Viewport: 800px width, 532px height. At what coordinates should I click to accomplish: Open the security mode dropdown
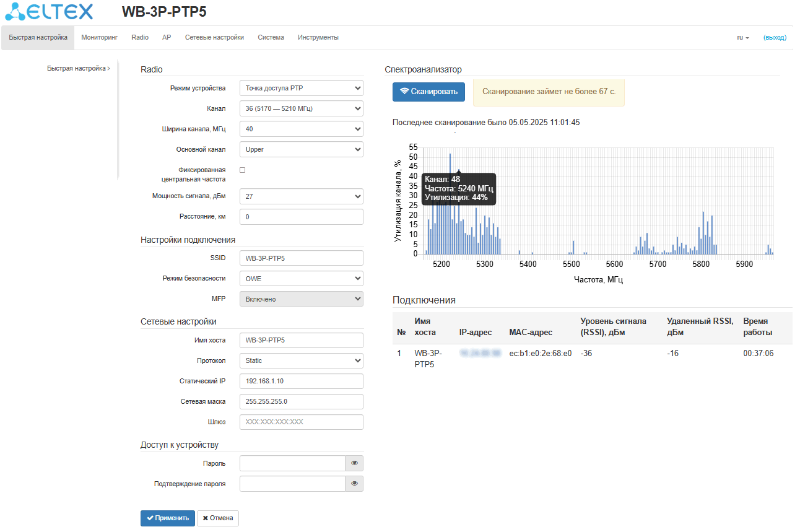click(301, 279)
